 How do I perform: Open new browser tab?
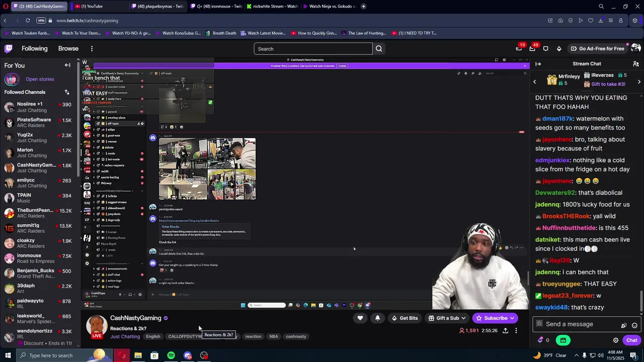tap(364, 7)
